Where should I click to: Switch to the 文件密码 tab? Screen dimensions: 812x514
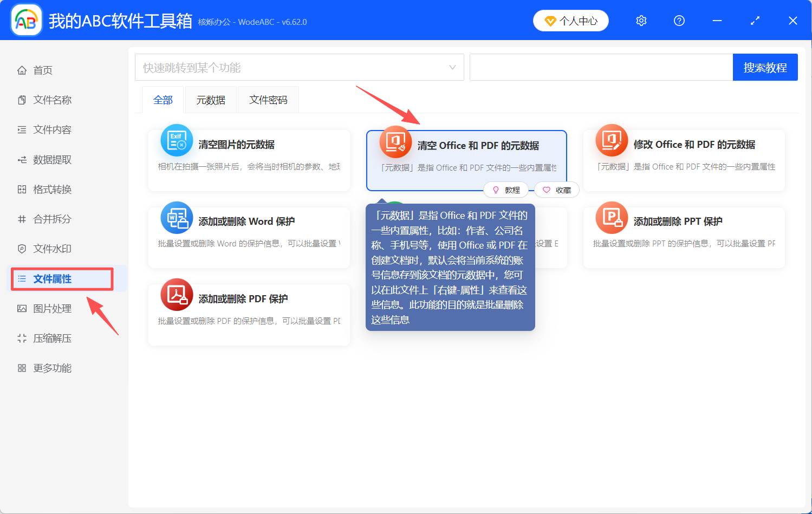point(268,99)
